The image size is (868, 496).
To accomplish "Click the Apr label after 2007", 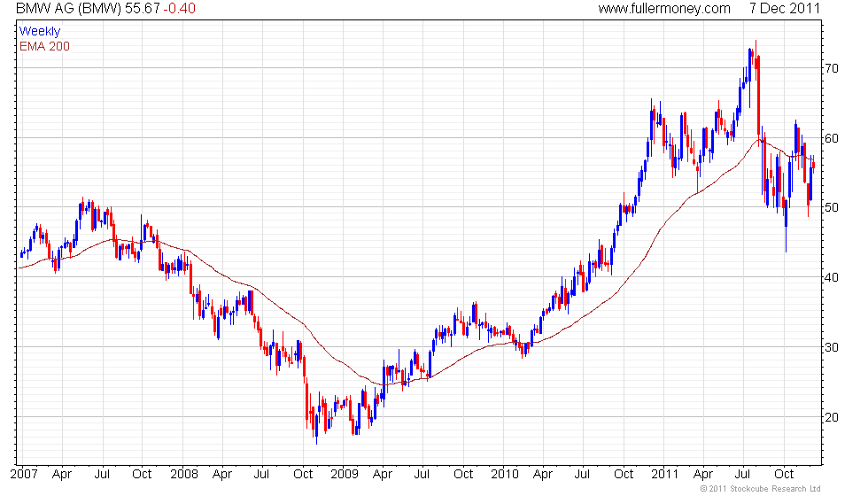I will click(62, 475).
